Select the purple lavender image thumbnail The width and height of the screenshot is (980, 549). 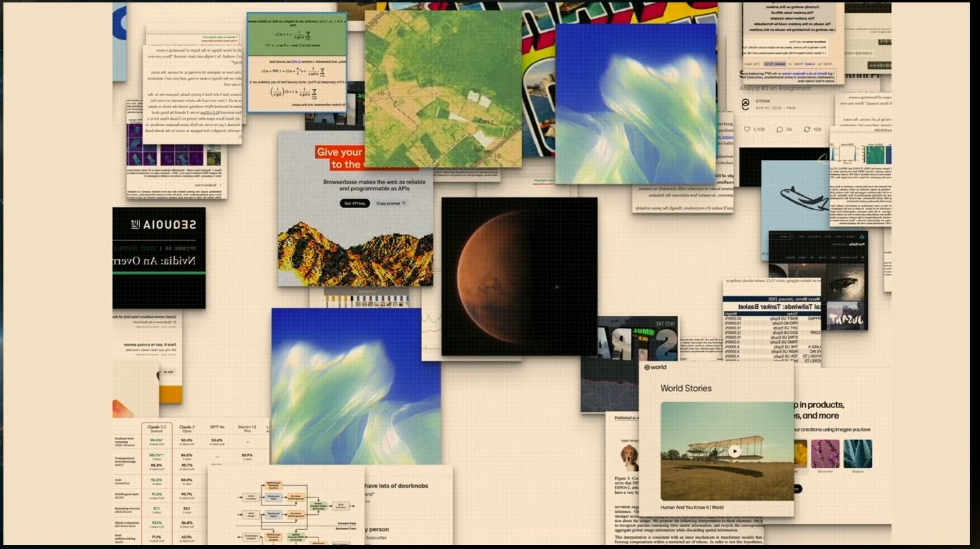(x=825, y=453)
